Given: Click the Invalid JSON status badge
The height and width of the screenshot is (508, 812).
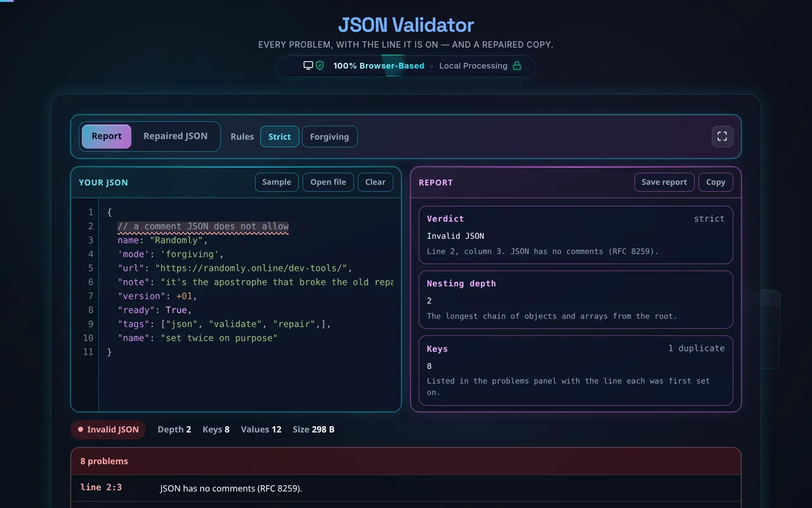Looking at the screenshot, I should 108,429.
